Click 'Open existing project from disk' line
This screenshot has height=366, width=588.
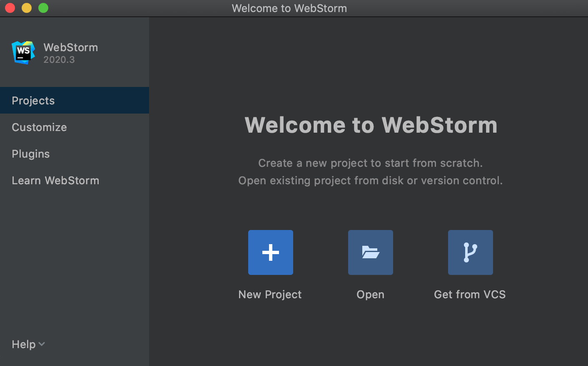tap(371, 181)
